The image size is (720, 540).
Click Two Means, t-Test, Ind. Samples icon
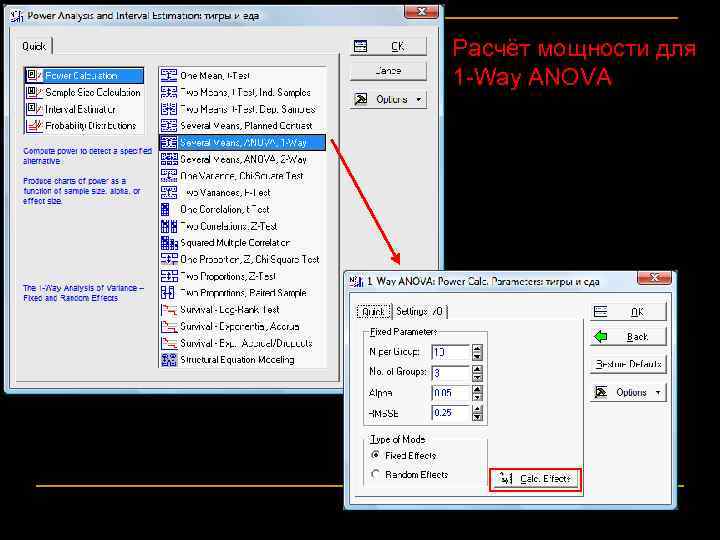click(x=169, y=92)
